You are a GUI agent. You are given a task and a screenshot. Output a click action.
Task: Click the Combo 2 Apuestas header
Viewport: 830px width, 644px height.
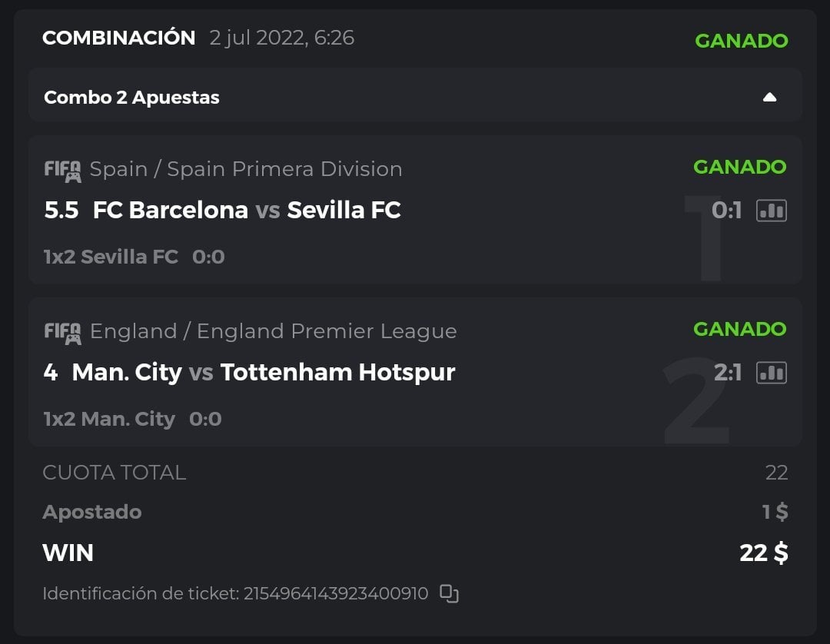[x=132, y=98]
